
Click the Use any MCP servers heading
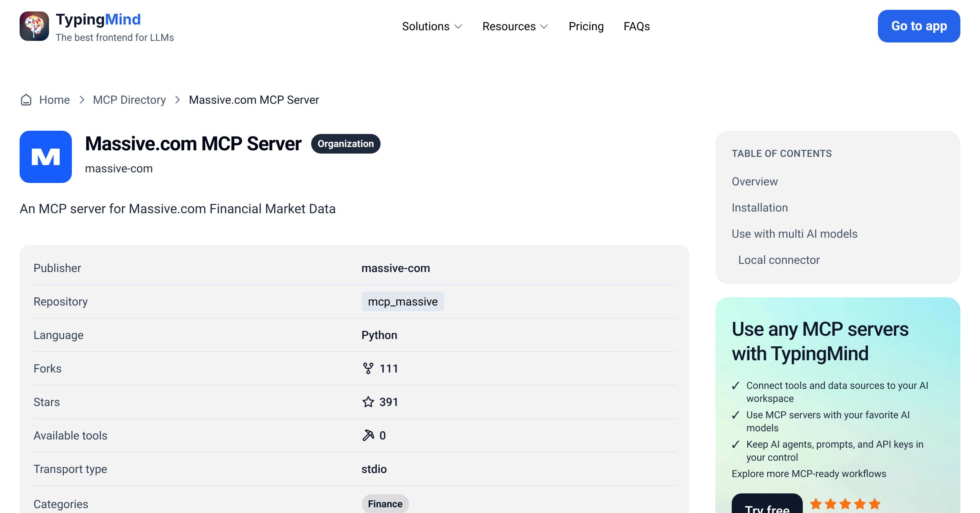click(820, 341)
